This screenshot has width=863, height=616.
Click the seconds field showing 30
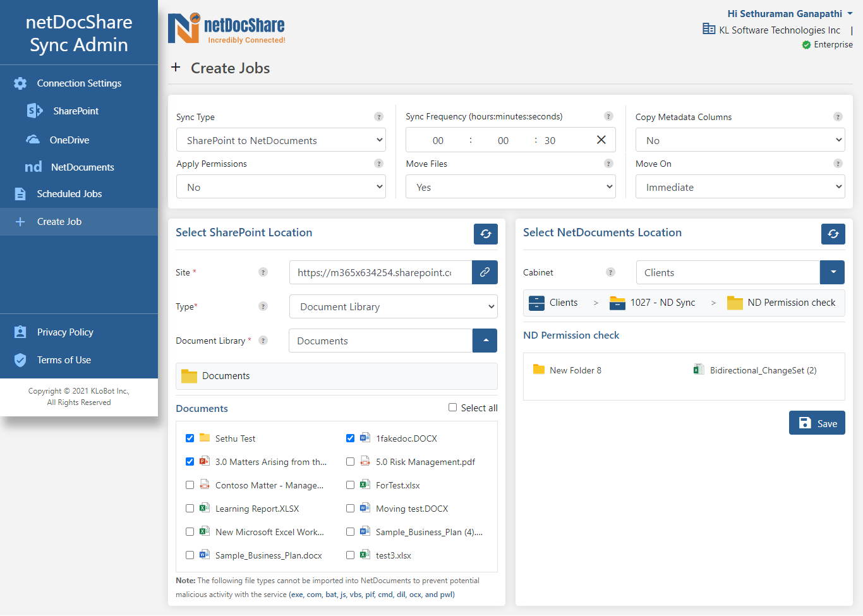pos(550,140)
